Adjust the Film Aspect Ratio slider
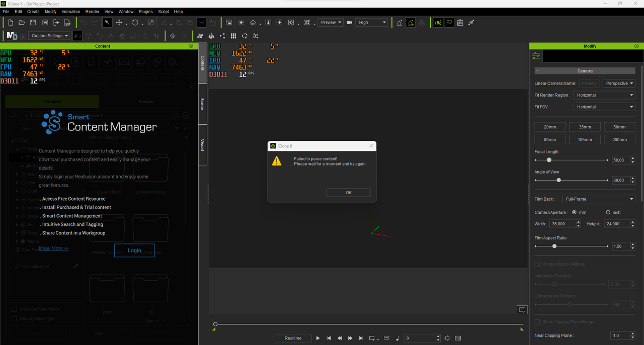Viewport: 644px width, 345px height. [572, 246]
